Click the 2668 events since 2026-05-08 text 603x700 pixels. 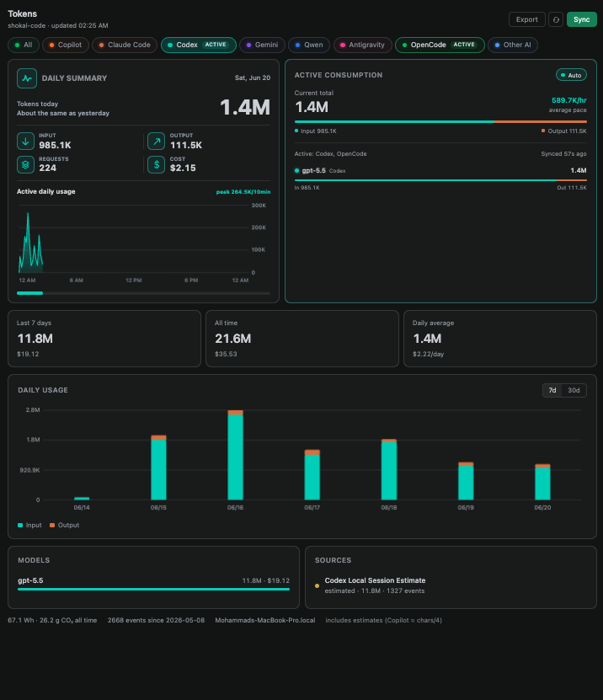click(156, 621)
